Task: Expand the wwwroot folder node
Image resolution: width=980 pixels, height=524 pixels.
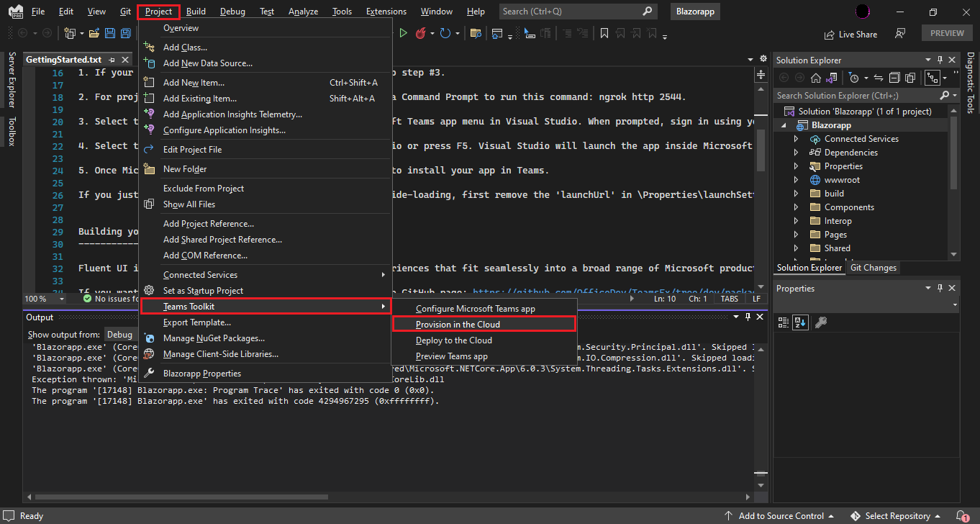Action: tap(796, 180)
